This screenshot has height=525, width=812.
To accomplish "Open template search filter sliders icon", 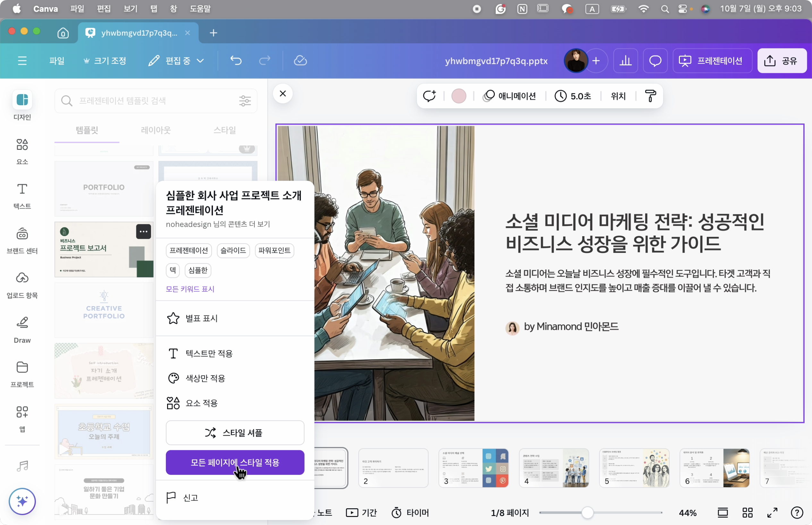I will (x=245, y=100).
